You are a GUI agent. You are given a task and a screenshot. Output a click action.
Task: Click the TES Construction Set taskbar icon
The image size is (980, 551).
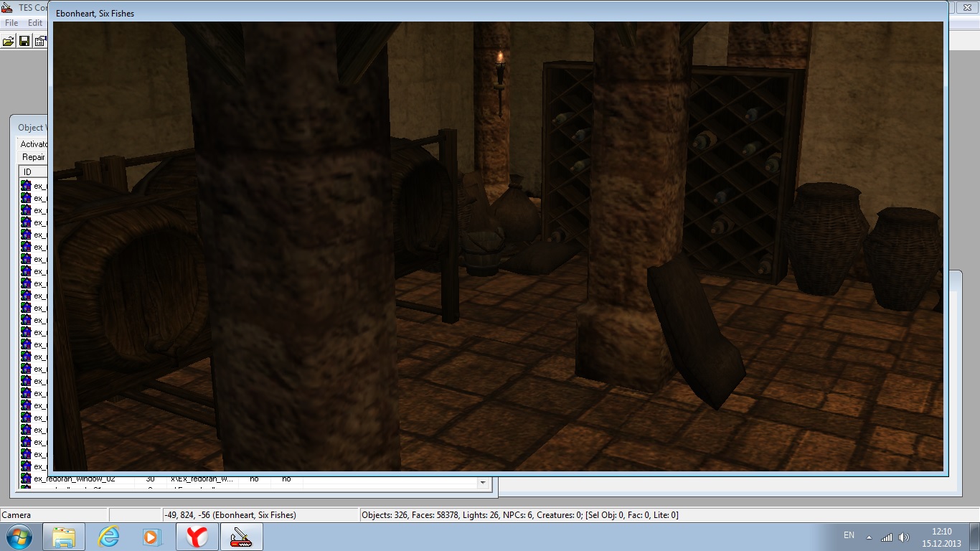pos(242,537)
